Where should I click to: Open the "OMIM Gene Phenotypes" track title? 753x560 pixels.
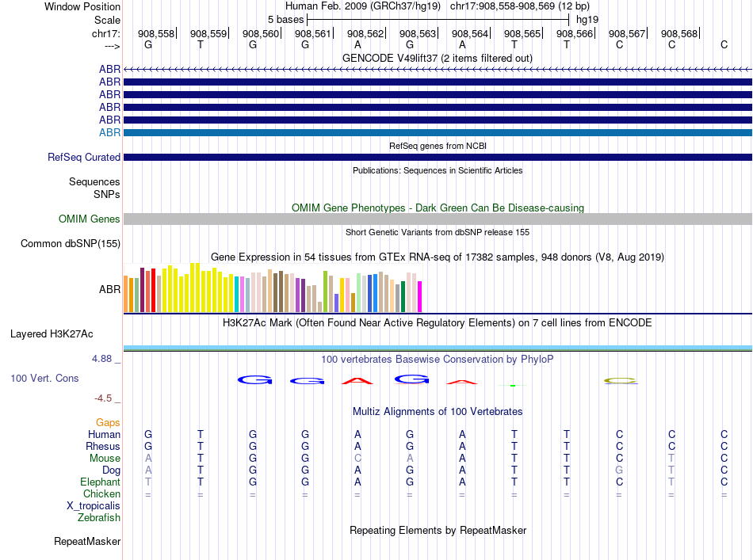pyautogui.click(x=438, y=208)
